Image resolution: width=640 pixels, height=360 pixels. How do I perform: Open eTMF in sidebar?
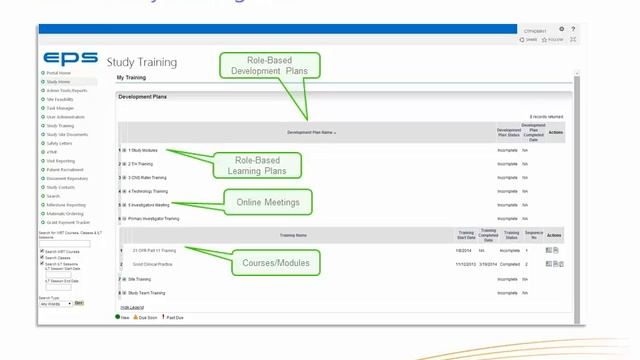52,152
